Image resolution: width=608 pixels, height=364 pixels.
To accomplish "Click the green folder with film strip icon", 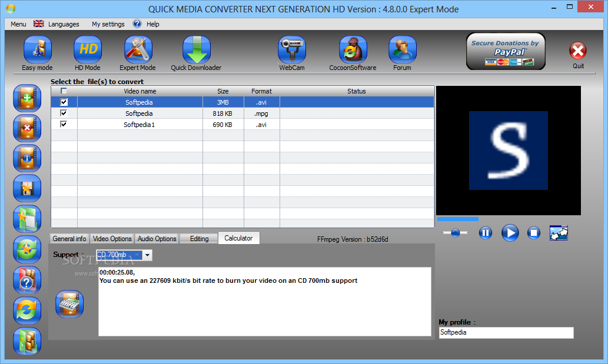I will [x=27, y=341].
